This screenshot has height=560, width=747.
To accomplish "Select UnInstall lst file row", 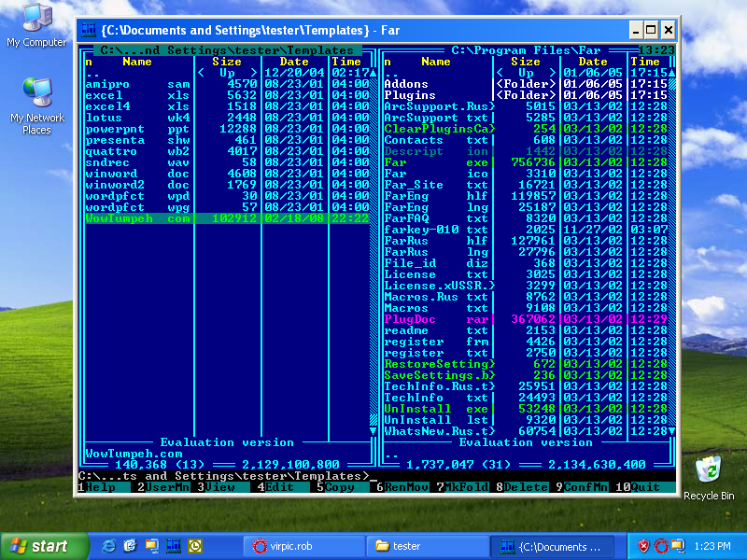I will click(x=526, y=420).
